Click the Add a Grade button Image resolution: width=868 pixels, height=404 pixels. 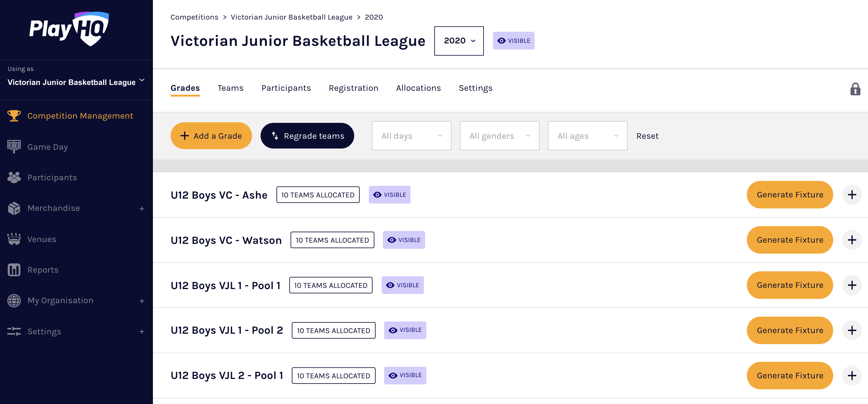point(211,136)
